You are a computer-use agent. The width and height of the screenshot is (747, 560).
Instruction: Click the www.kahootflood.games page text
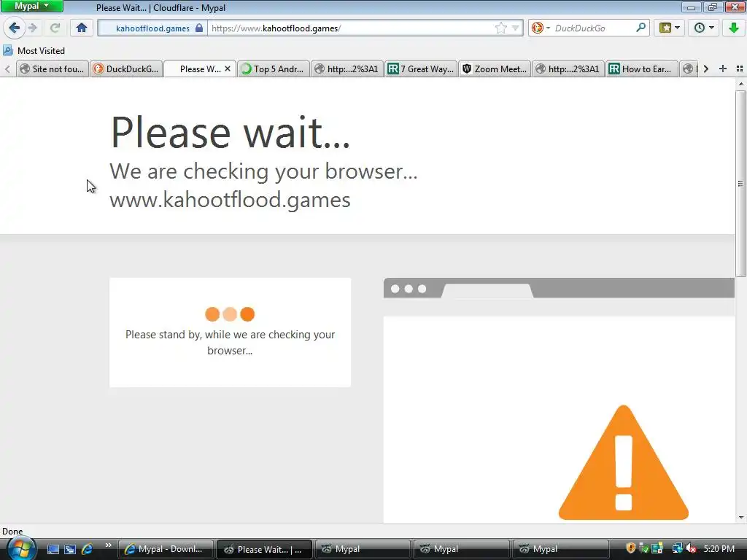[x=230, y=200]
